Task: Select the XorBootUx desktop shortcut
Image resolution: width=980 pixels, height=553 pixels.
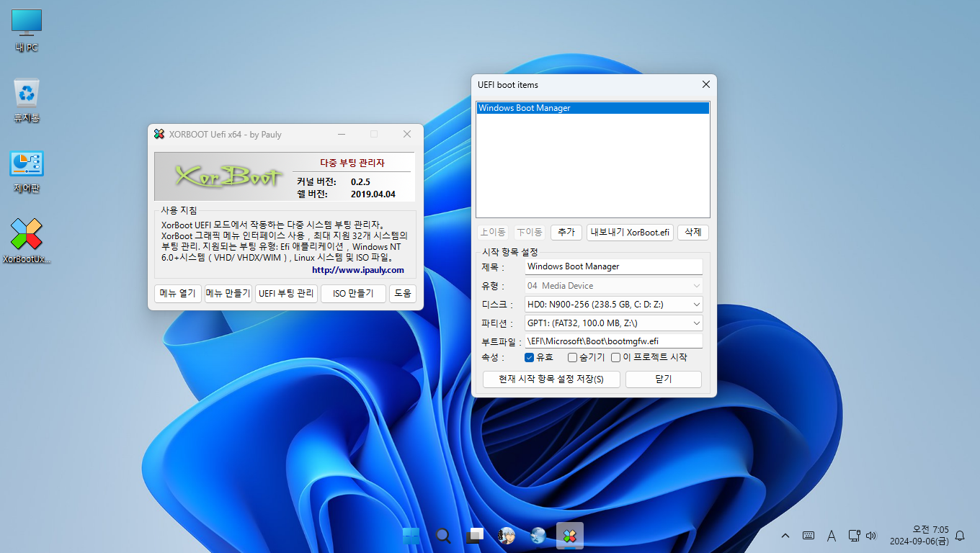Action: pyautogui.click(x=27, y=241)
